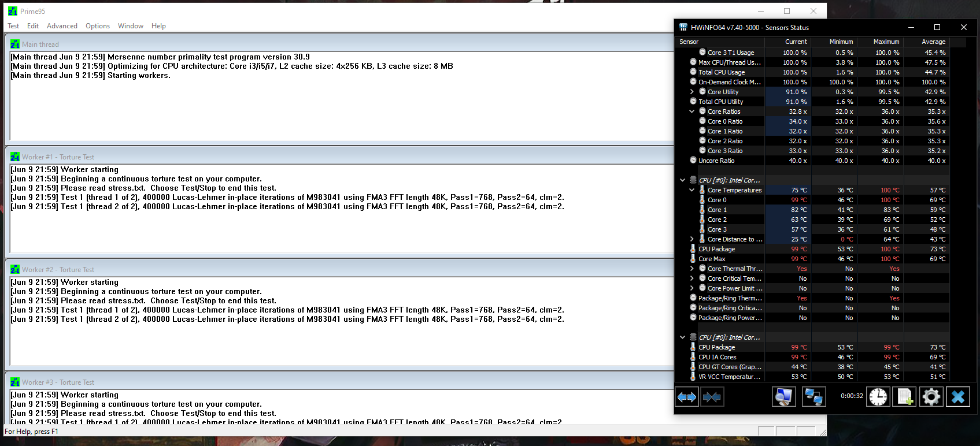Collapse the Core Temperatures group
The width and height of the screenshot is (980, 446).
point(692,190)
